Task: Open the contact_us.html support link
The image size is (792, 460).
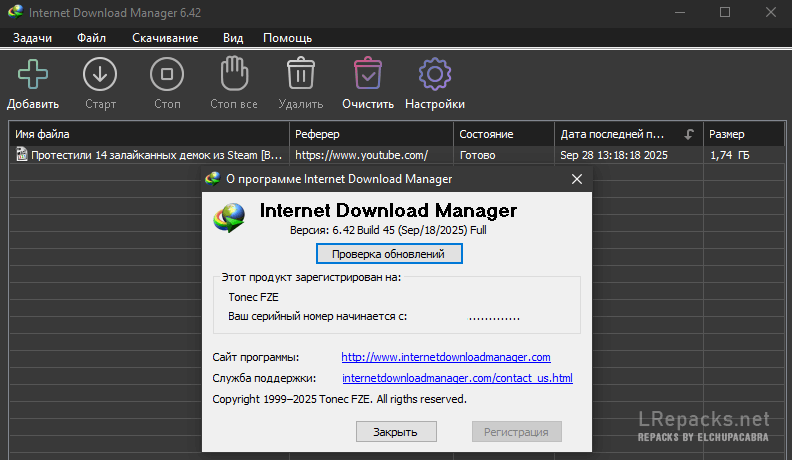Action: pos(457,378)
